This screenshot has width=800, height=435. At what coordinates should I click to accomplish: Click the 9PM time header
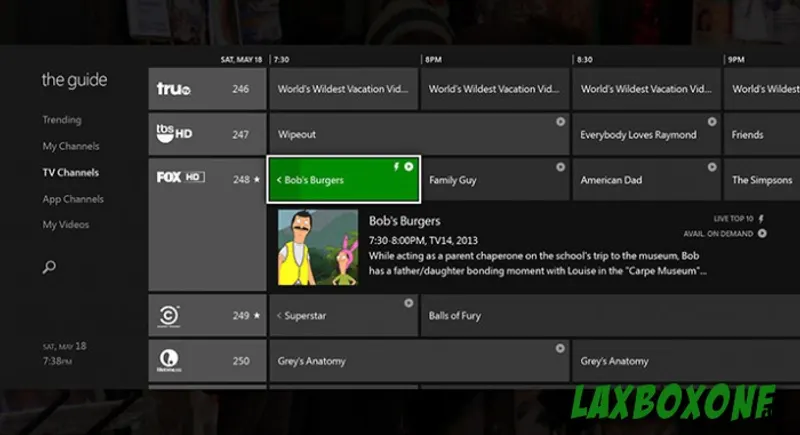tap(736, 60)
